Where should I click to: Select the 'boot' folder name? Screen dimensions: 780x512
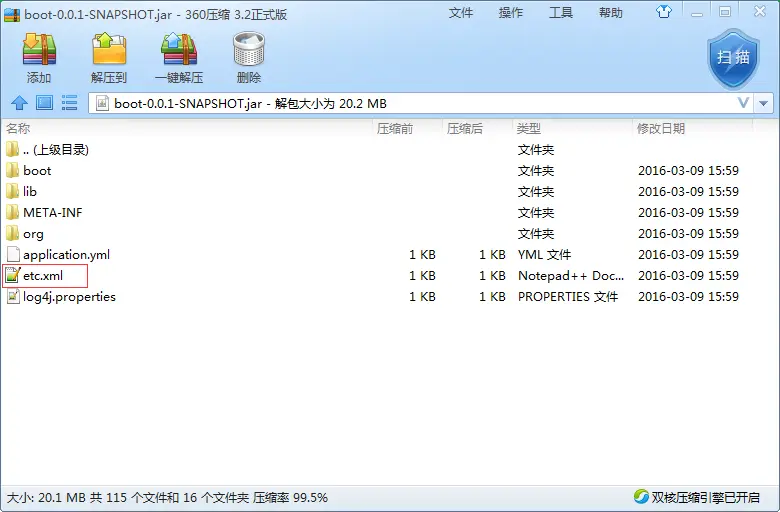37,171
